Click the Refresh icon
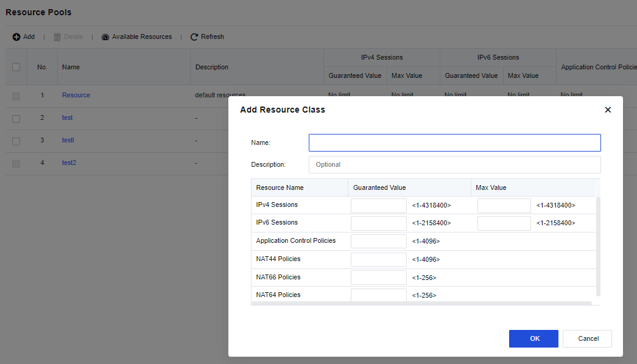This screenshot has width=637, height=364. click(194, 37)
